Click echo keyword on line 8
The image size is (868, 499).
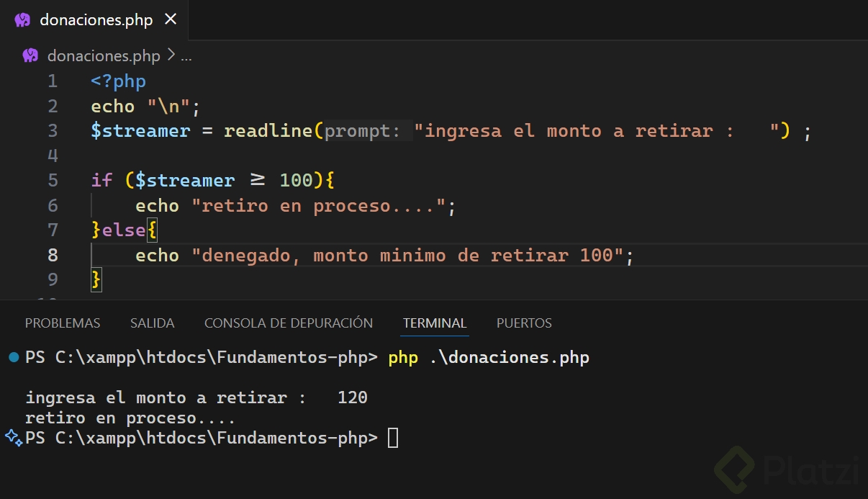[x=157, y=256]
